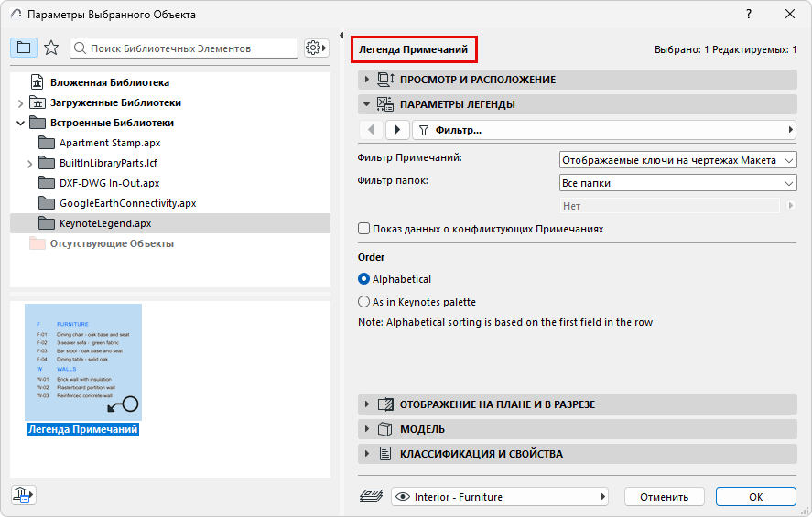
Task: Click the Отменить button
Action: pyautogui.click(x=664, y=497)
